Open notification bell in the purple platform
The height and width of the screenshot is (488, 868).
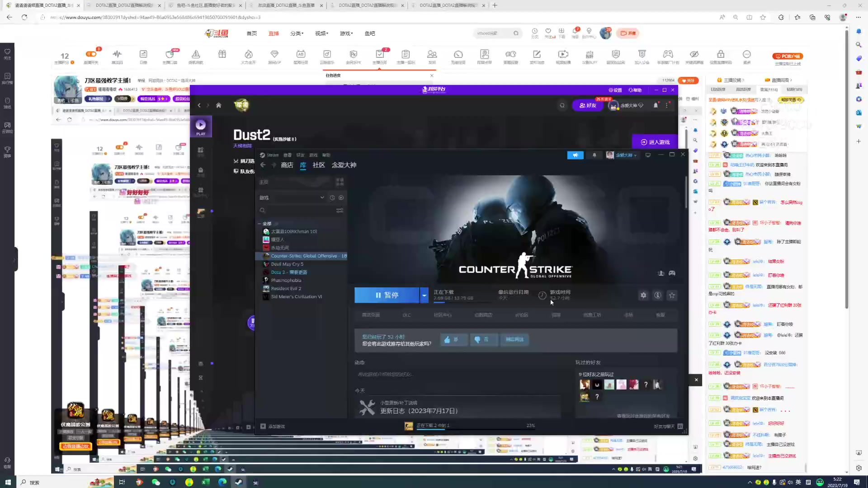[x=656, y=106]
